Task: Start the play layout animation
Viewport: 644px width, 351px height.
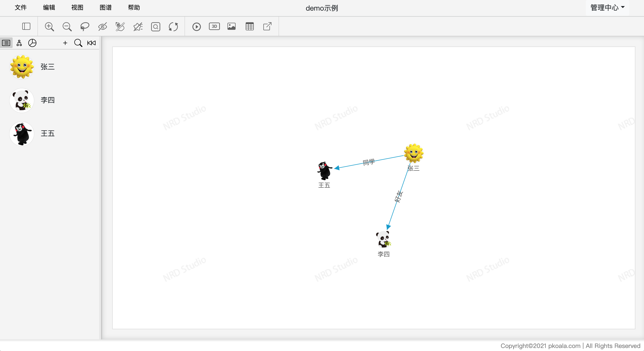Action: [x=196, y=27]
